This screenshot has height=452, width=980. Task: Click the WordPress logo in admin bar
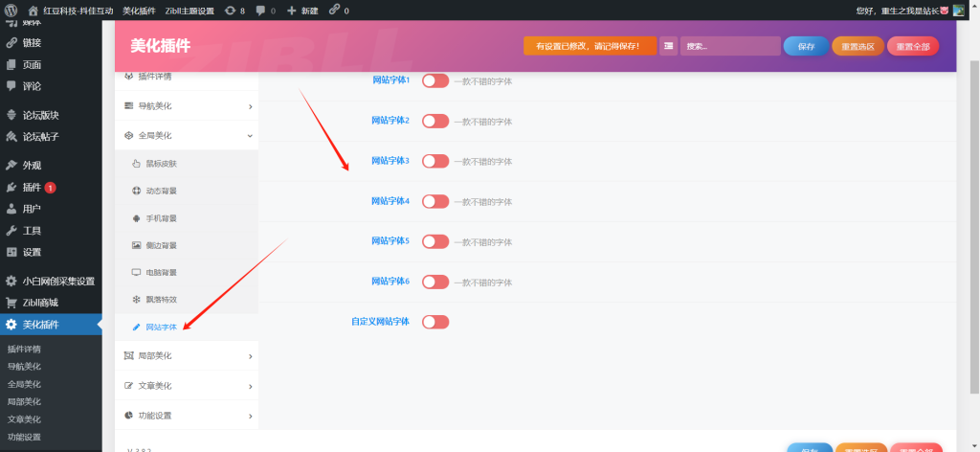point(11,11)
